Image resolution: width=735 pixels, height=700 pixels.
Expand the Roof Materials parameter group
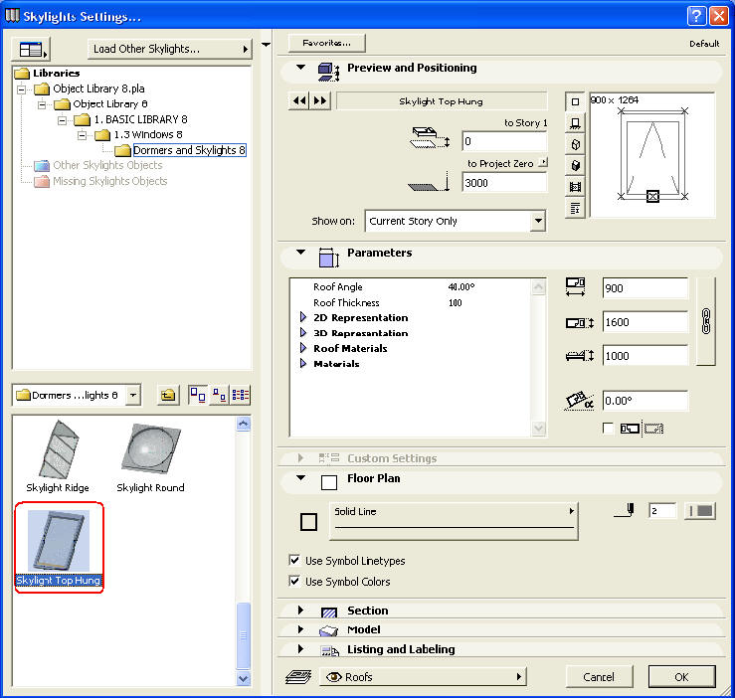(303, 349)
